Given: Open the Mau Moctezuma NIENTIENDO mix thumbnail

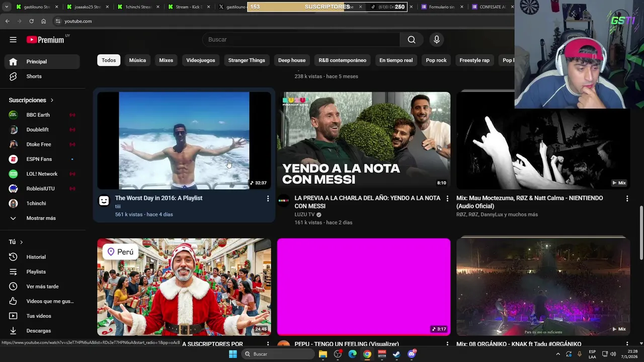Looking at the screenshot, I should [543, 140].
